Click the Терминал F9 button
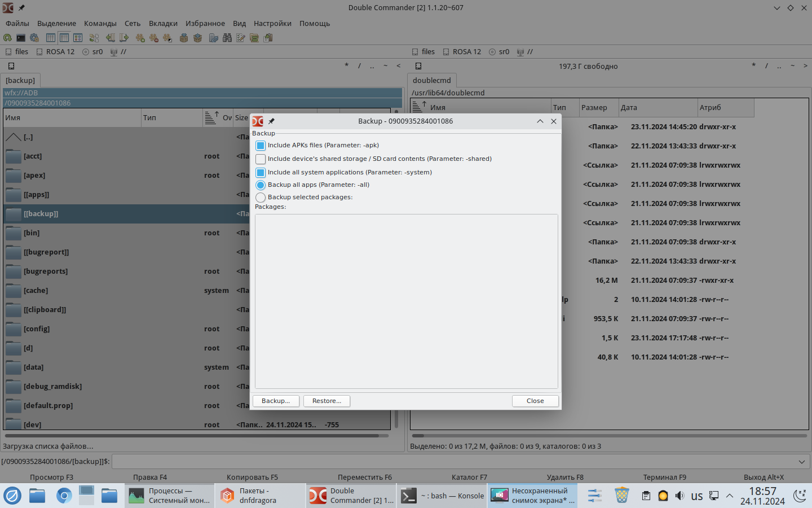 click(665, 477)
